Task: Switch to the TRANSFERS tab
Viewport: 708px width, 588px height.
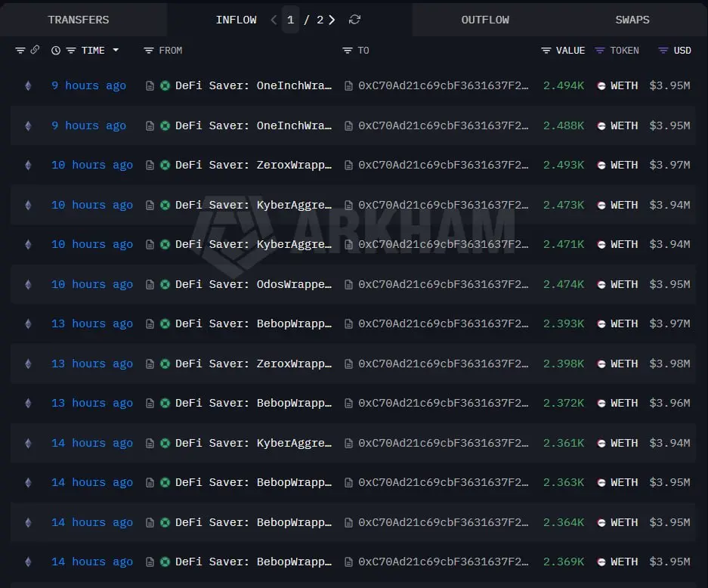Action: pos(79,20)
